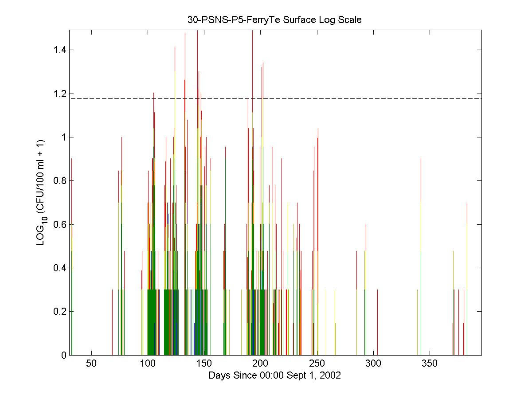Click the x-axis label 'Days Since 00:00 Sept 1, 2002'
Image resolution: width=532 pixels, height=399 pixels.
[275, 376]
